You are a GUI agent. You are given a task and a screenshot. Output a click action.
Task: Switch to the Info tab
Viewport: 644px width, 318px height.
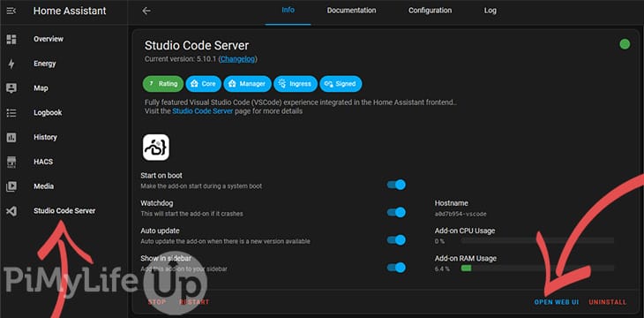(288, 11)
